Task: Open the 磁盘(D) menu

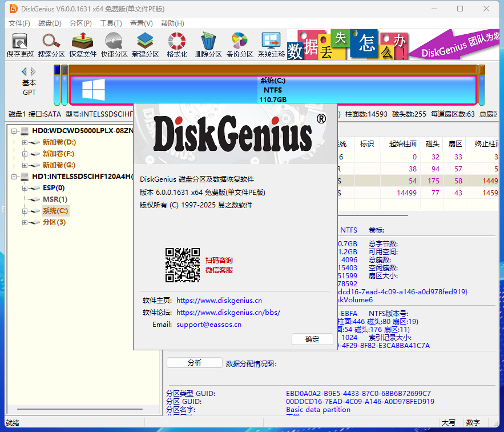Action: 50,23
